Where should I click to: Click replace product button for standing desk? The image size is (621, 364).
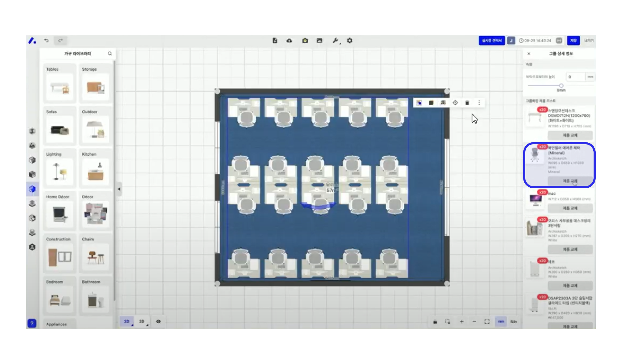(x=570, y=135)
